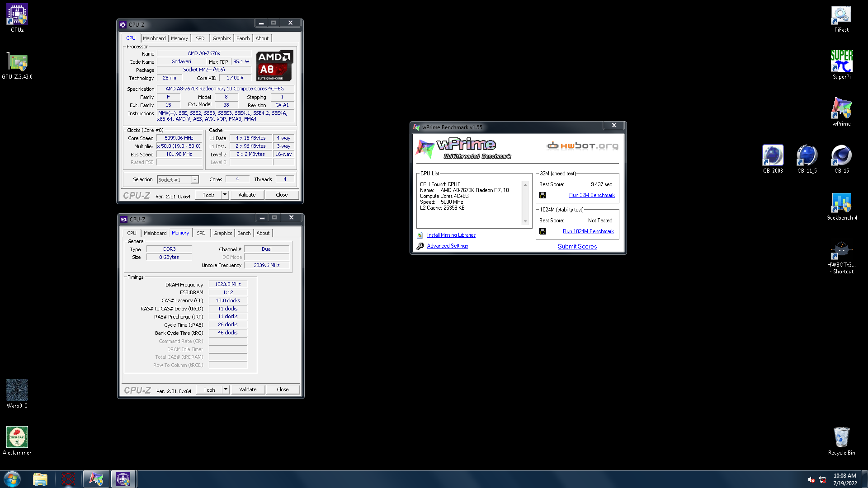Click the DRAM Frequency 1223.8 MHz field

pyautogui.click(x=228, y=285)
